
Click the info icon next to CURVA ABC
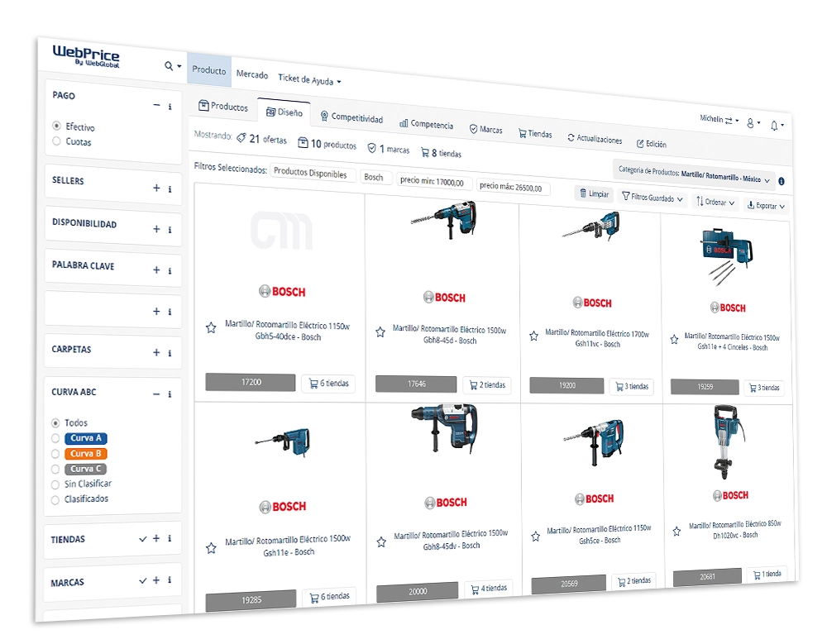[170, 394]
